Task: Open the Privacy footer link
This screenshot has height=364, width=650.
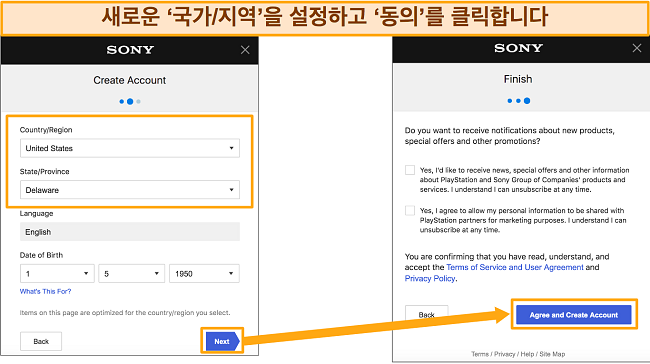Action: 504,354
